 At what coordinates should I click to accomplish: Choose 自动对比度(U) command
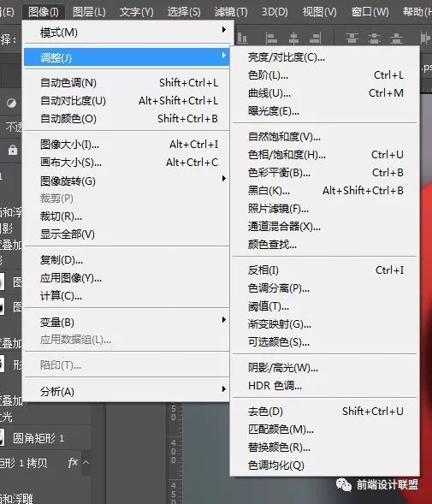click(127, 101)
